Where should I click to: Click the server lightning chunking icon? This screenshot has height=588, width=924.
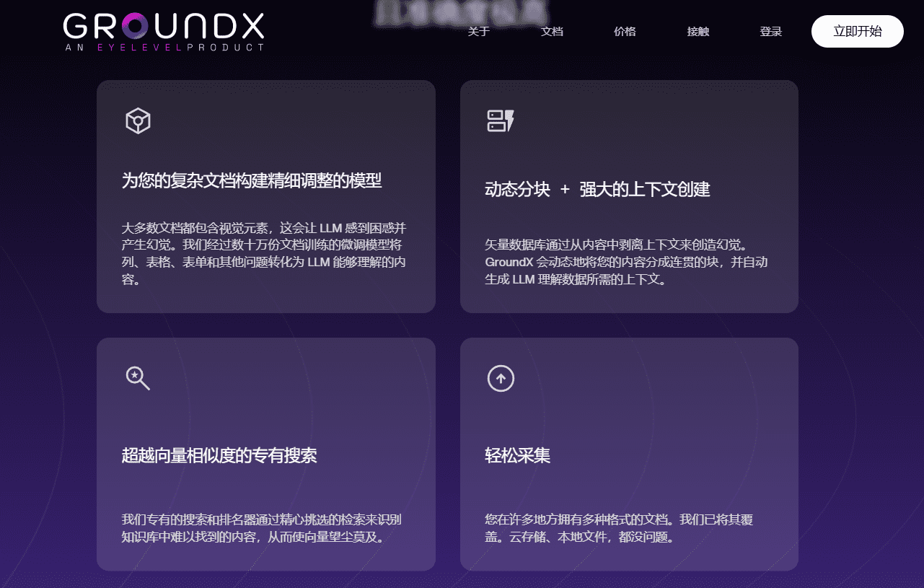[x=501, y=120]
